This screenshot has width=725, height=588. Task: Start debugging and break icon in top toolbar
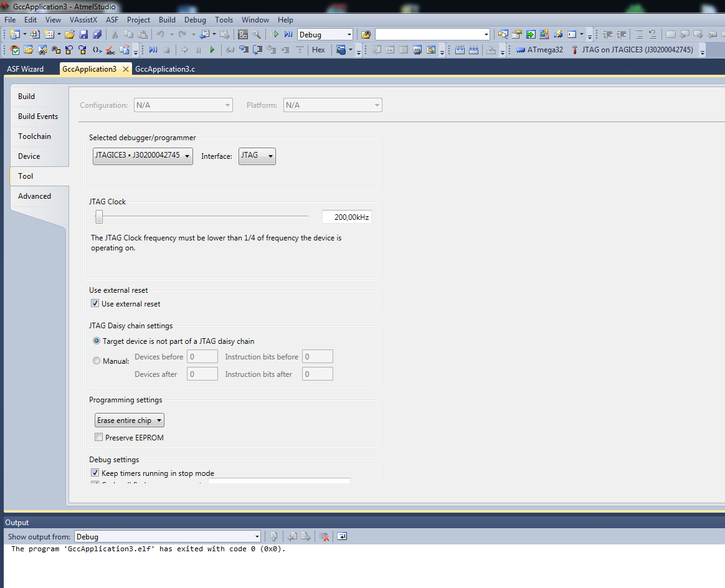(288, 35)
